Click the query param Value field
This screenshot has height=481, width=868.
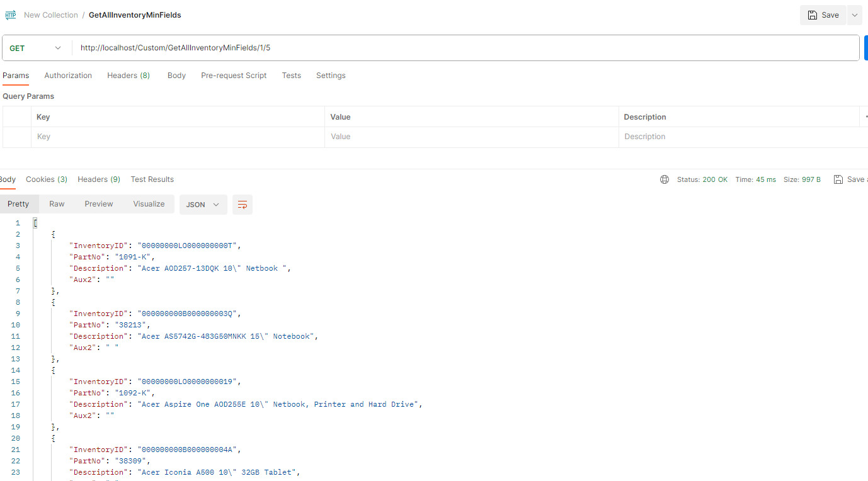click(x=471, y=137)
